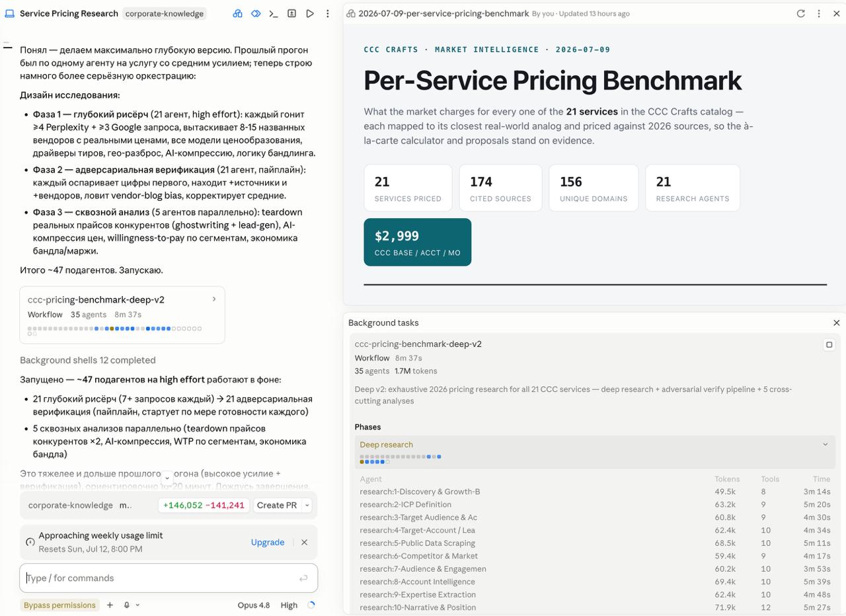Click the corporate-knowledge branch label above the input
846x616 pixels.
(71, 505)
